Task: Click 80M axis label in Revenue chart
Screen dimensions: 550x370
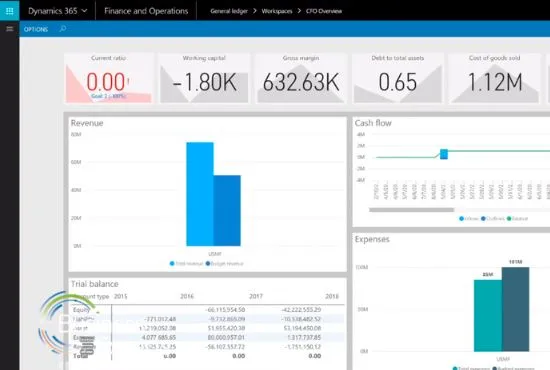Action: pyautogui.click(x=76, y=134)
